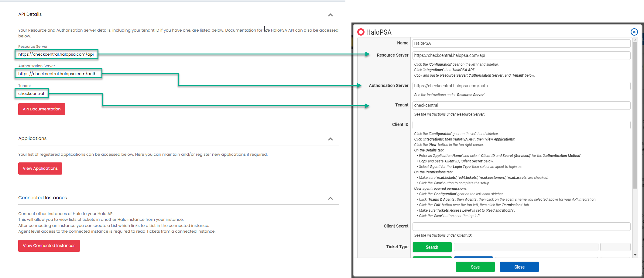
Task: Select the Authorisation Server URL on Halo page
Action: pyautogui.click(x=58, y=74)
